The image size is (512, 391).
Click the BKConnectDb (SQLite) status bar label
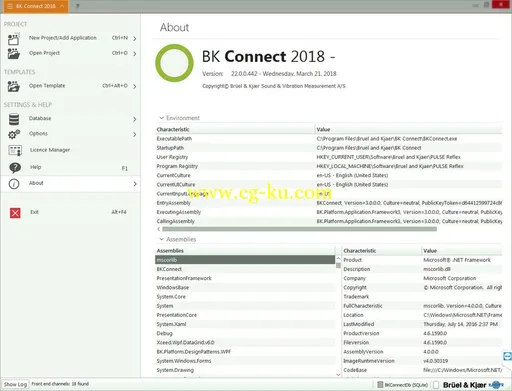pos(406,385)
